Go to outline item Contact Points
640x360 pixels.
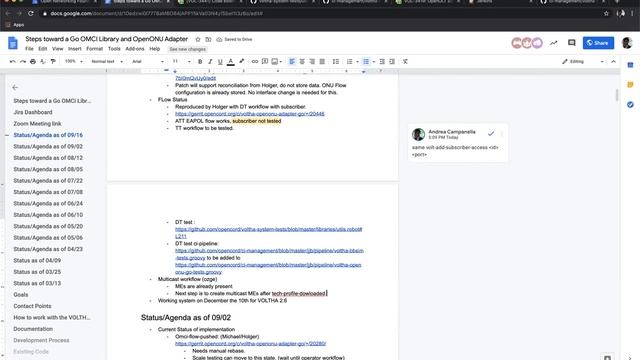coord(32,306)
